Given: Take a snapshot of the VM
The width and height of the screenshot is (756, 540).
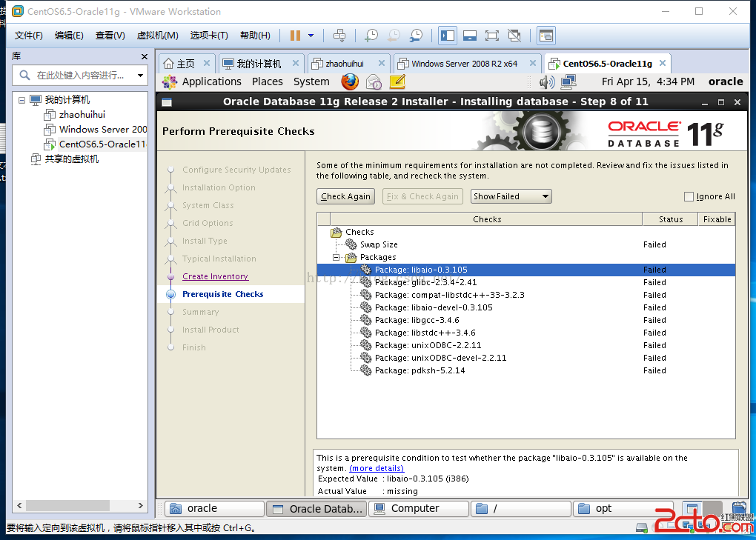Looking at the screenshot, I should pos(371,35).
